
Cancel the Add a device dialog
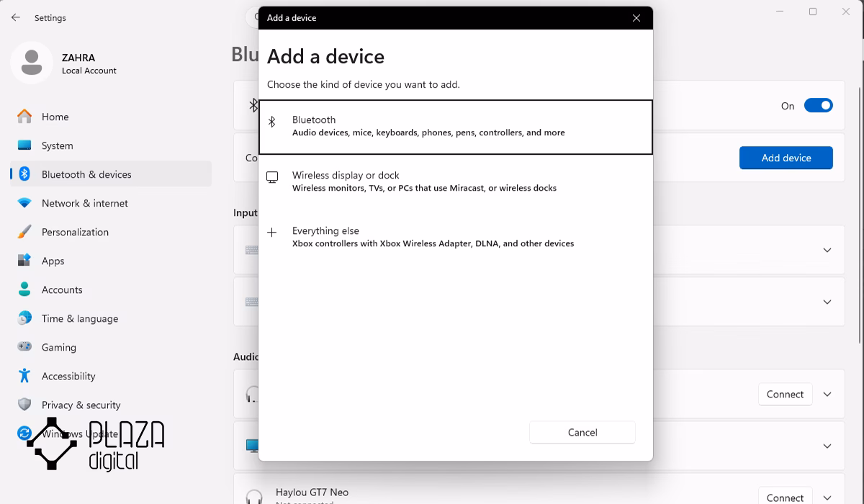pos(582,432)
